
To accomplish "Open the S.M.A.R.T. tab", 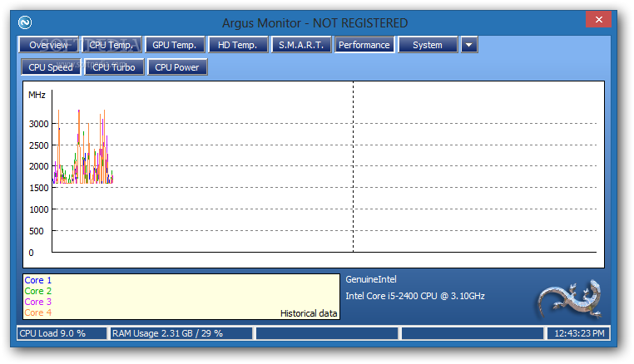I will coord(301,45).
